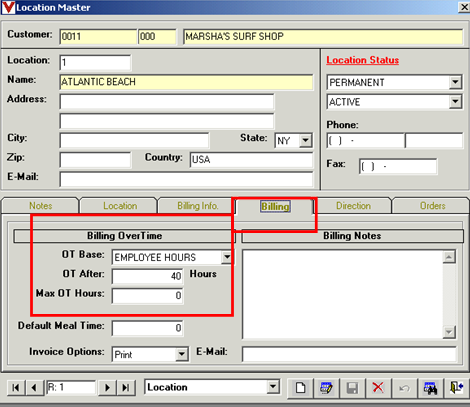Click the Country field showing USA
This screenshot has height=407, width=470.
coord(251,160)
